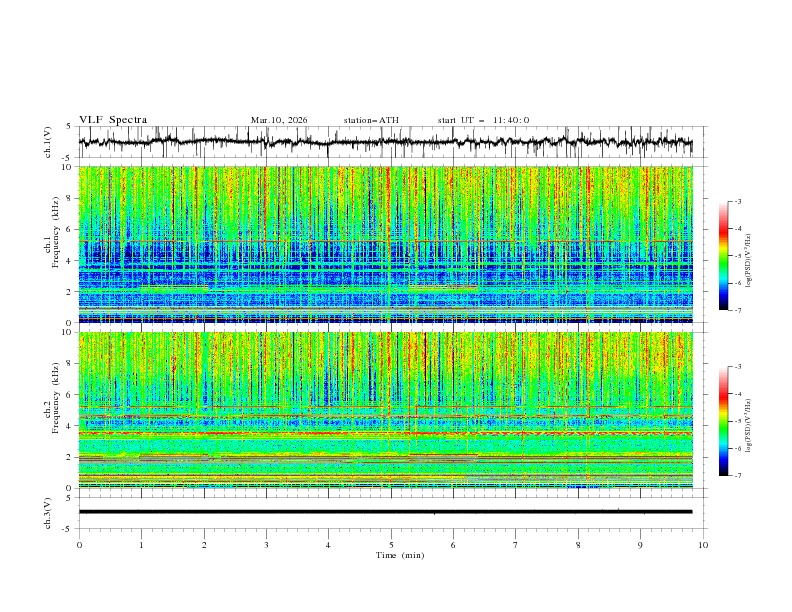Image resolution: width=792 pixels, height=612 pixels.
Task: Click the "-3" tick on ch.2 color bar
Action: (738, 367)
